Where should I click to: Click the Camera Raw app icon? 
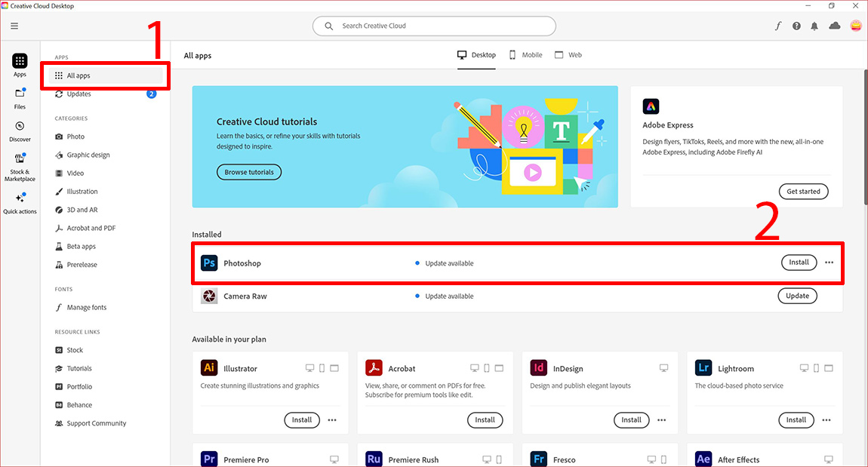pos(209,296)
